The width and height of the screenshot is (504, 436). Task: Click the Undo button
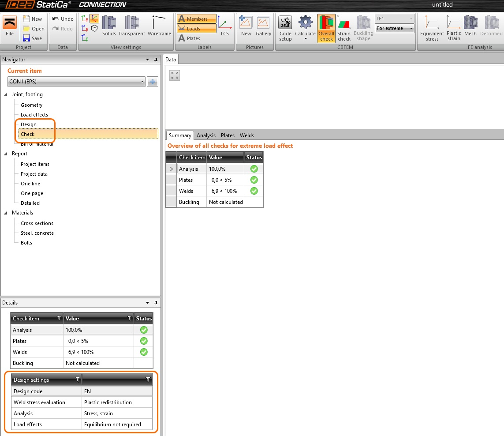pos(63,19)
